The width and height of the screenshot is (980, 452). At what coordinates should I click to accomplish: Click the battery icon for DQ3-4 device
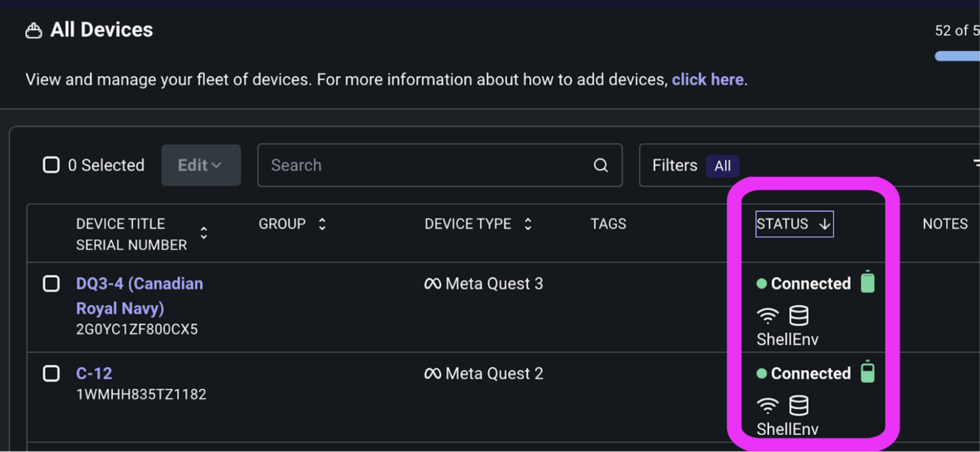pos(867,282)
